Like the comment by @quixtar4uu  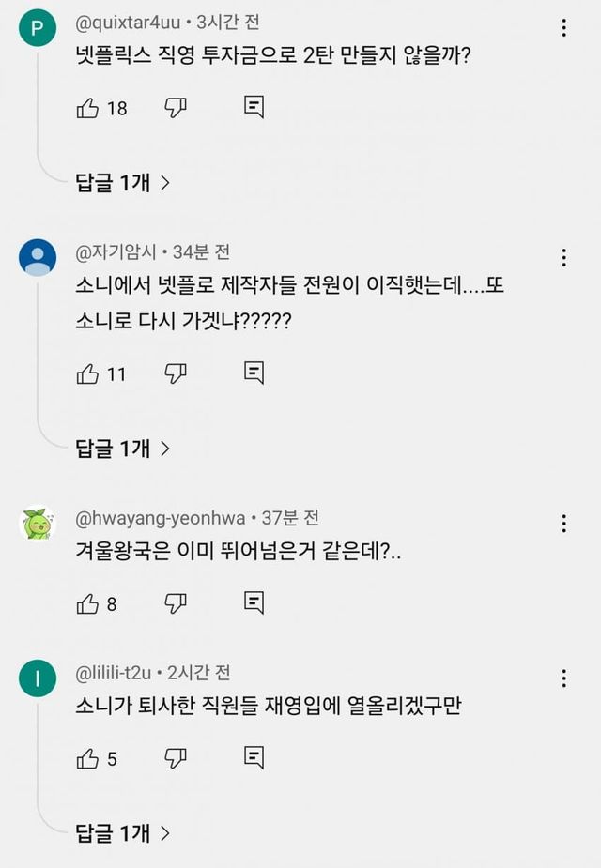pyautogui.click(x=87, y=108)
